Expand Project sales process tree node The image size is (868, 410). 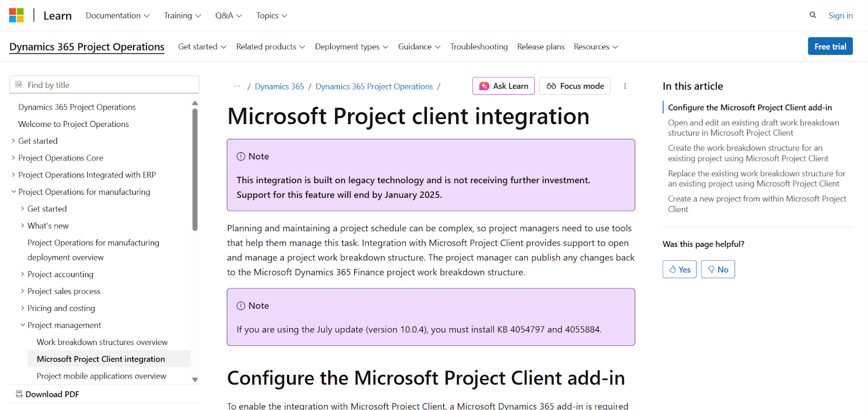(22, 291)
